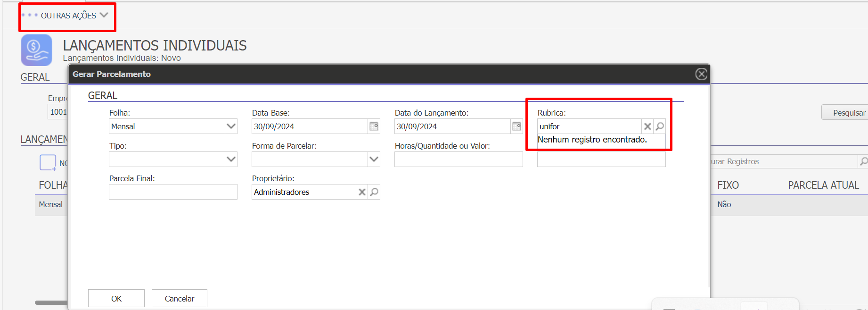The height and width of the screenshot is (310, 868).
Task: Focus the Horas/Quantidade ou Valor field
Action: click(459, 159)
